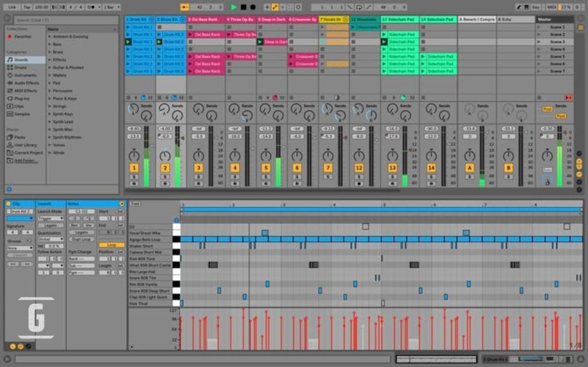
Task: Open the Groove None dropdown
Action: point(20,248)
